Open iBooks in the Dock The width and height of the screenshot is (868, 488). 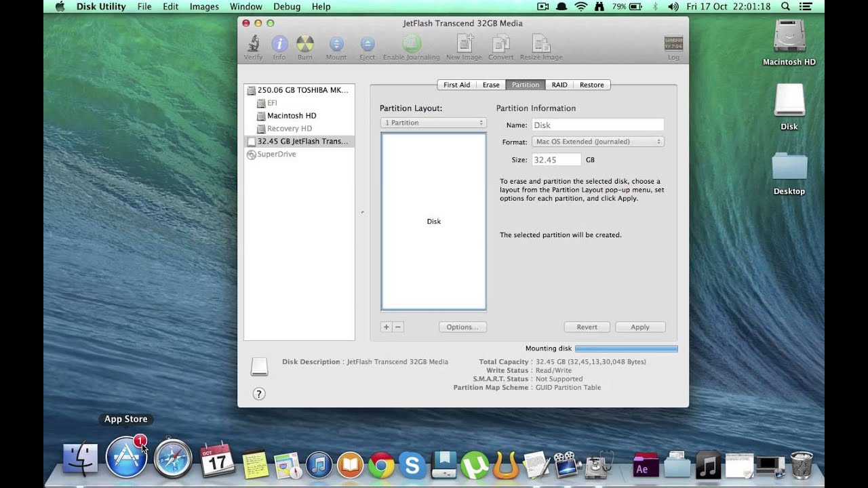[350, 465]
